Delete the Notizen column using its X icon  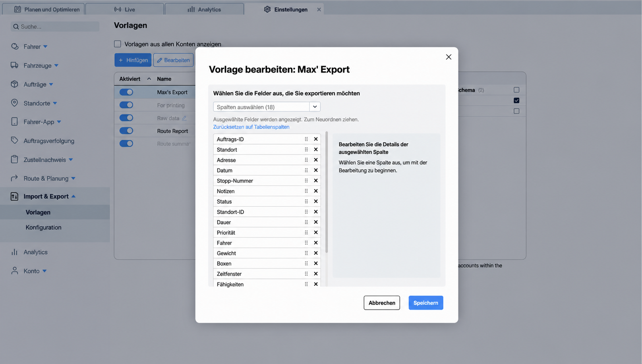[x=316, y=191]
